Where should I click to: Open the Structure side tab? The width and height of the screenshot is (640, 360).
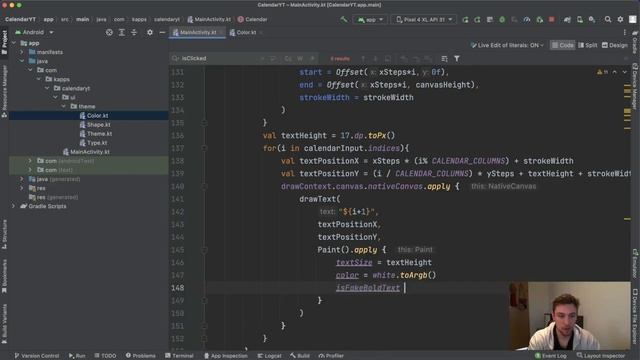[x=4, y=235]
